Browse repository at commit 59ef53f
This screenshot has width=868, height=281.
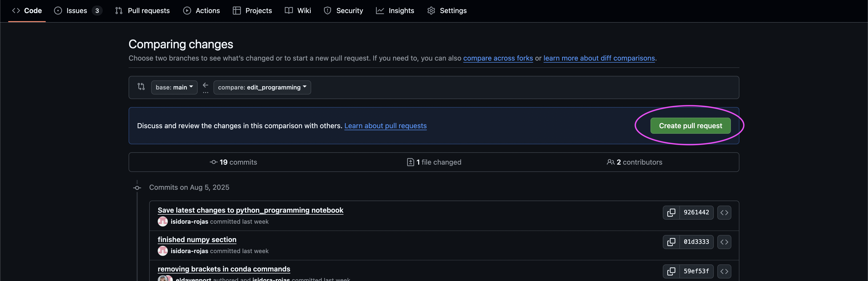click(x=724, y=271)
